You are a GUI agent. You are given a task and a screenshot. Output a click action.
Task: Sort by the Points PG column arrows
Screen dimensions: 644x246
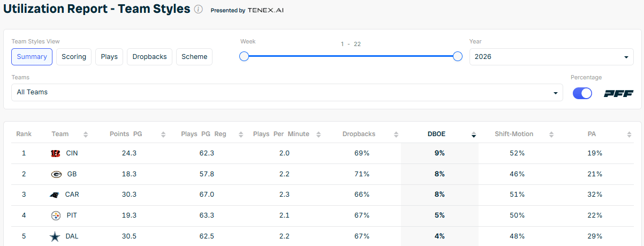click(x=163, y=135)
